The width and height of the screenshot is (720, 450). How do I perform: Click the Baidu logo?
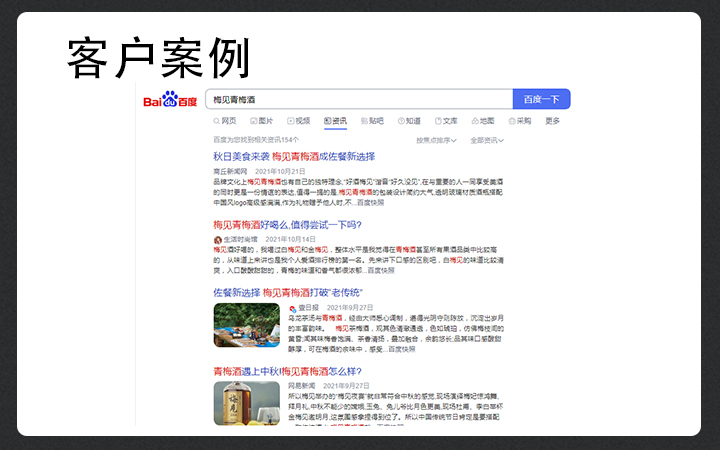click(170, 99)
